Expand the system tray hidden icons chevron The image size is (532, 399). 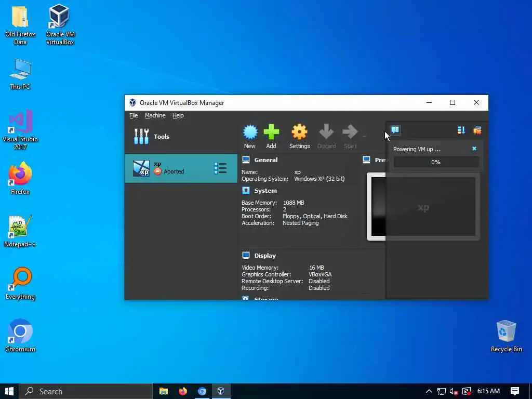tap(429, 391)
